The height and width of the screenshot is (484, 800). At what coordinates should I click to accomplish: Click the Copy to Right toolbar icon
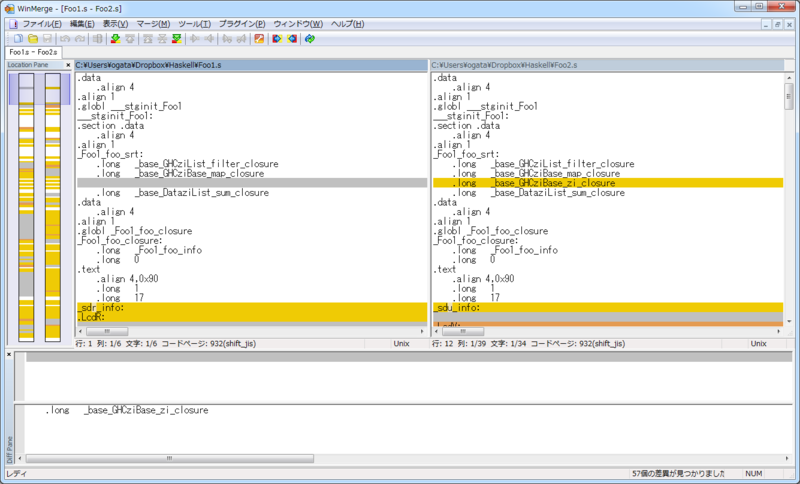coord(194,39)
